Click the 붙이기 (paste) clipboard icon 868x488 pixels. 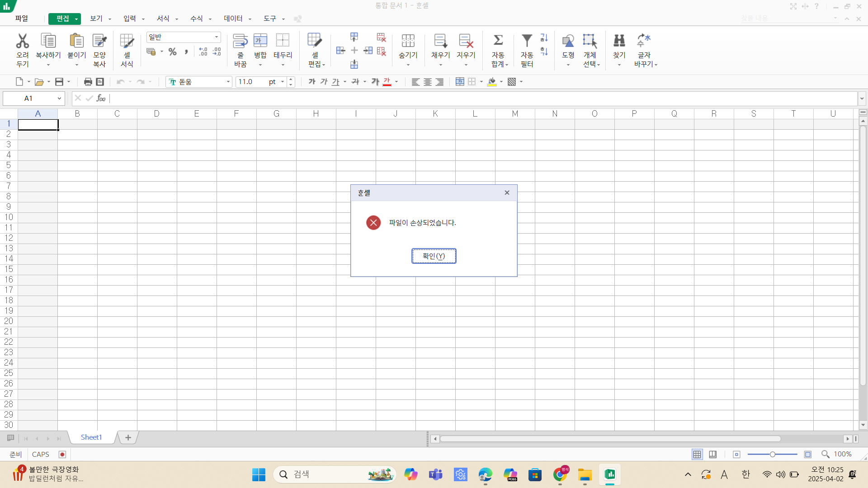tap(76, 41)
